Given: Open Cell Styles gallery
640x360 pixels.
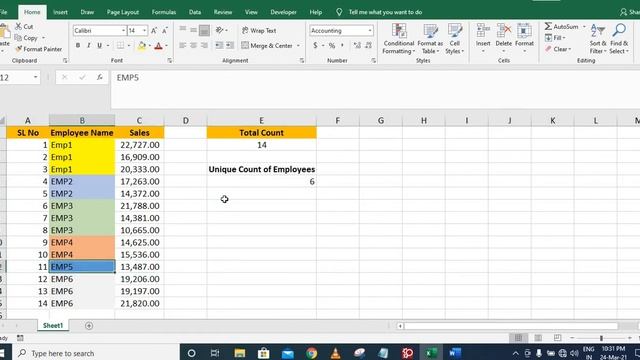Looking at the screenshot, I should 454,39.
